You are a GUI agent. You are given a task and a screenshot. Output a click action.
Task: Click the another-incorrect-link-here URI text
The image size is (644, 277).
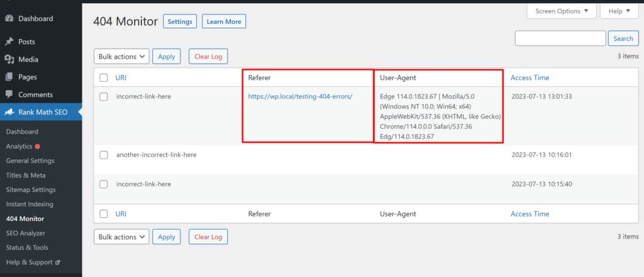coord(157,155)
